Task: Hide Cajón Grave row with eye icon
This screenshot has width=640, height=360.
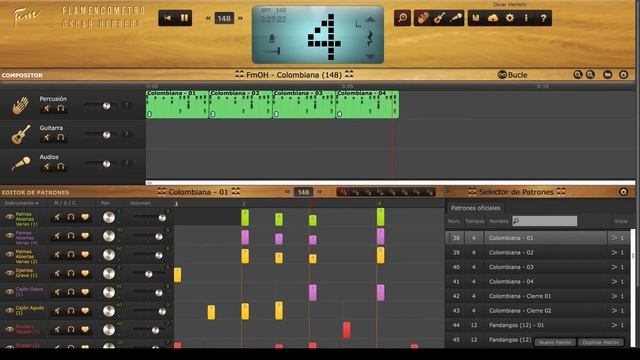Action: [x=9, y=292]
